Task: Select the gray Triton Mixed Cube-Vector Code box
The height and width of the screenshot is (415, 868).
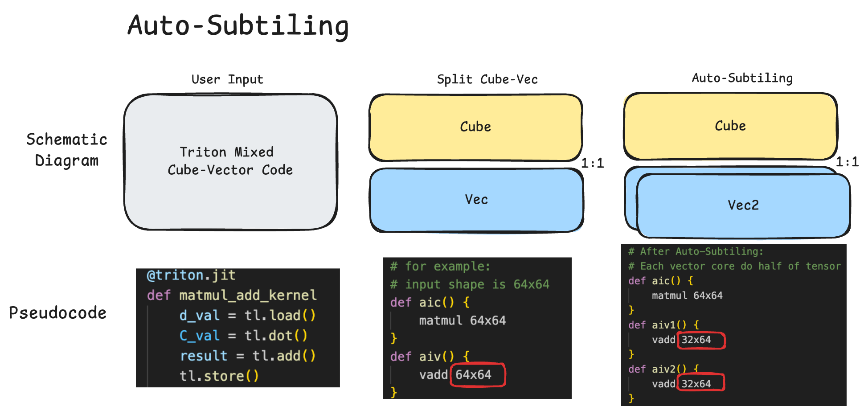Action: 230,161
